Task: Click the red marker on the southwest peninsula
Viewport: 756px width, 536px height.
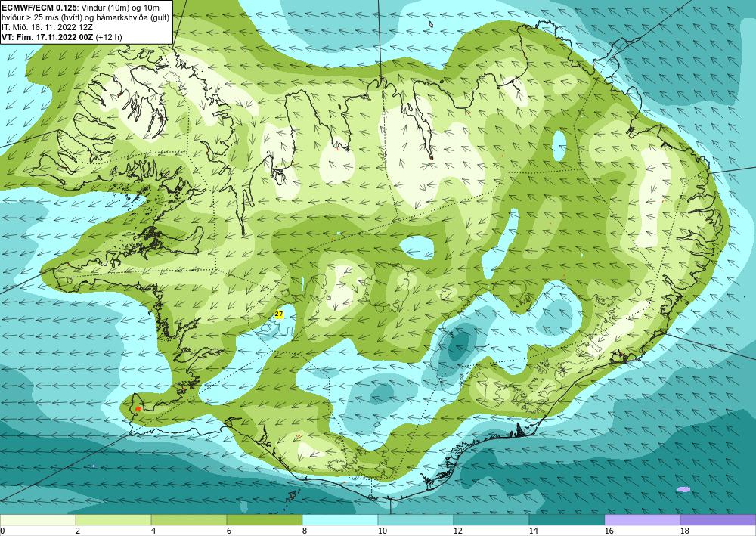Action: click(x=138, y=409)
